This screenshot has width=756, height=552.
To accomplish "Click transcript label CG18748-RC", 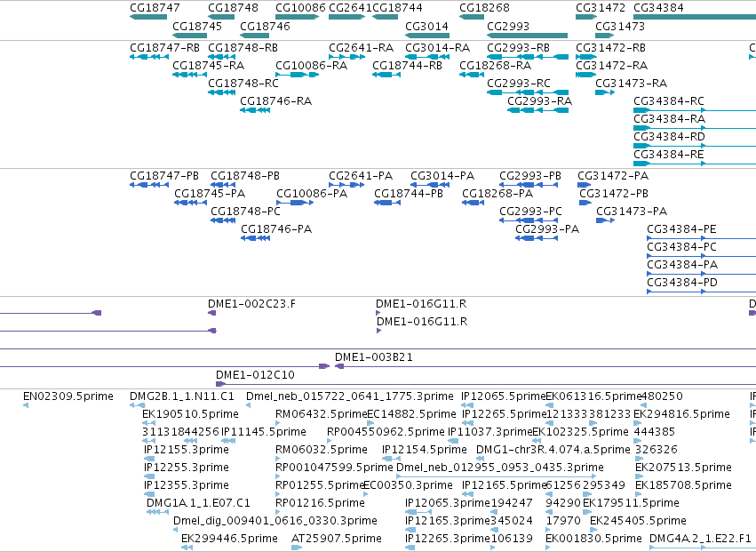I will [243, 84].
